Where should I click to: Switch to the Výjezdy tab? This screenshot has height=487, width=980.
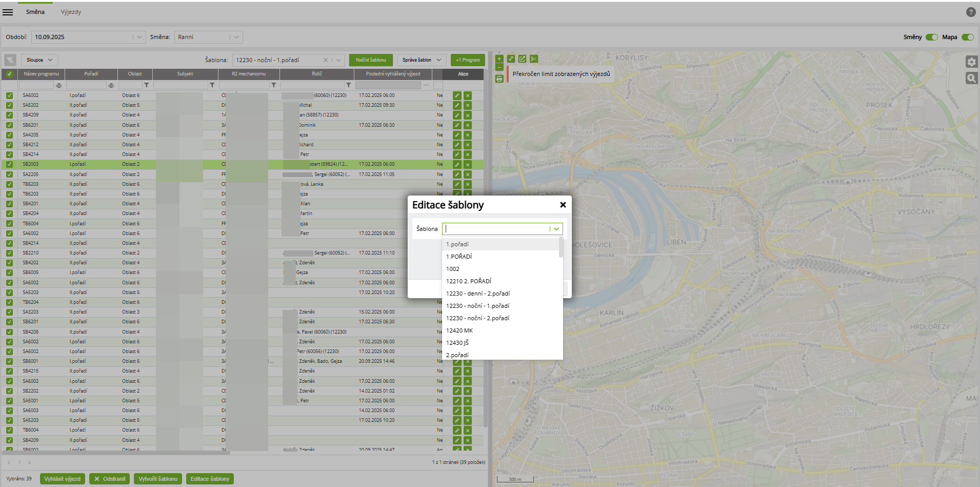71,12
